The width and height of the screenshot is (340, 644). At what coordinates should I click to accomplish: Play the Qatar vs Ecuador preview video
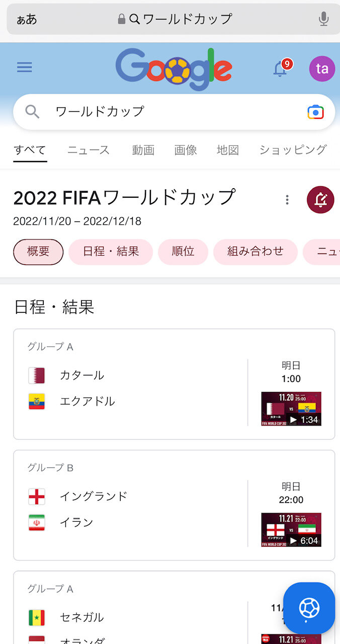tap(291, 409)
